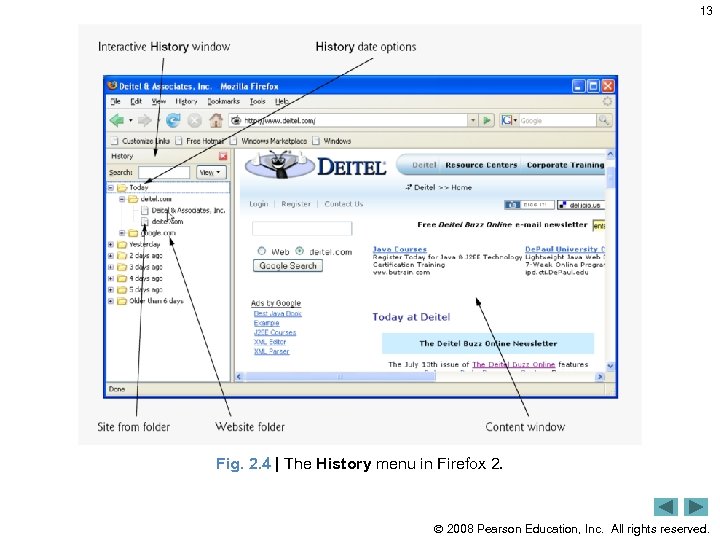Screen dimensions: 720x540
Task: Click the Today folder icon
Action: (122, 187)
